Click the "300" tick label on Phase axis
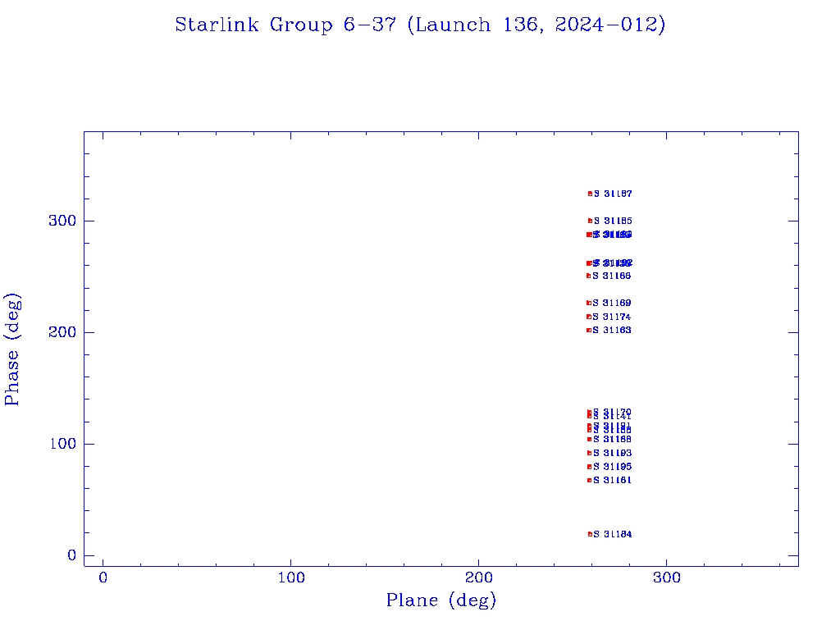840x630 pixels. point(62,221)
